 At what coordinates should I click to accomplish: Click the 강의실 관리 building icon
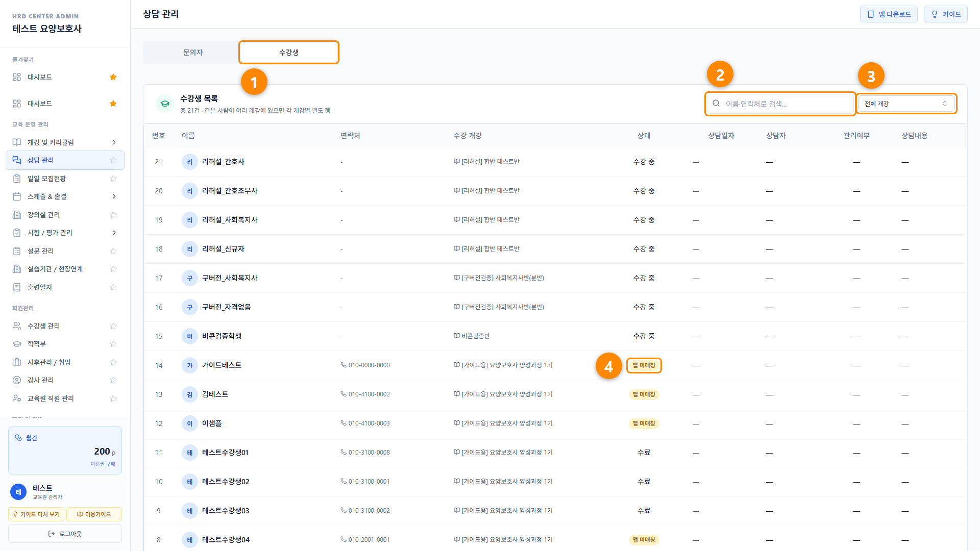click(17, 215)
